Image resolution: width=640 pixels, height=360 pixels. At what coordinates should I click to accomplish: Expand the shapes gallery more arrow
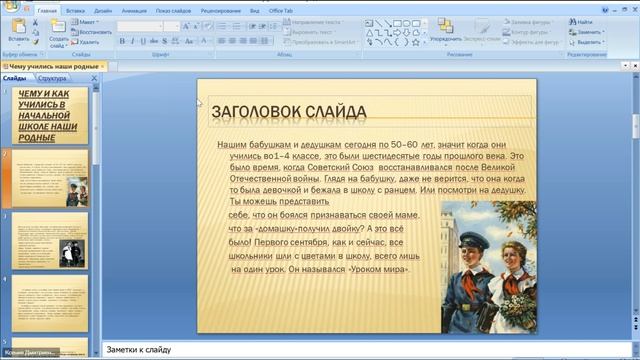coord(424,42)
